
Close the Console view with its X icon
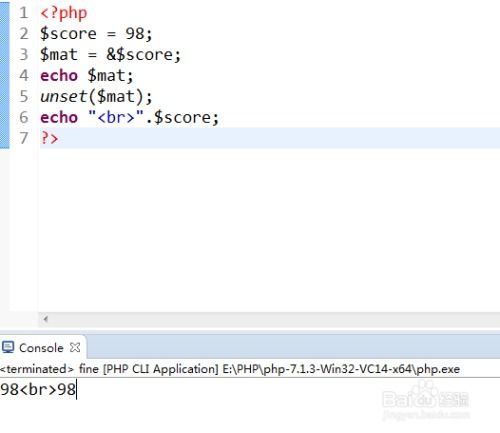(x=75, y=347)
